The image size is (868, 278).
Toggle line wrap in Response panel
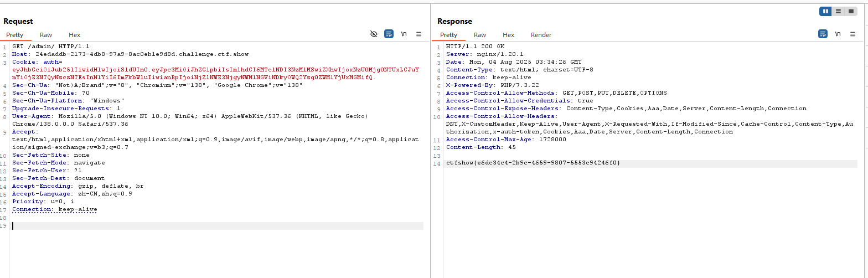tap(823, 34)
